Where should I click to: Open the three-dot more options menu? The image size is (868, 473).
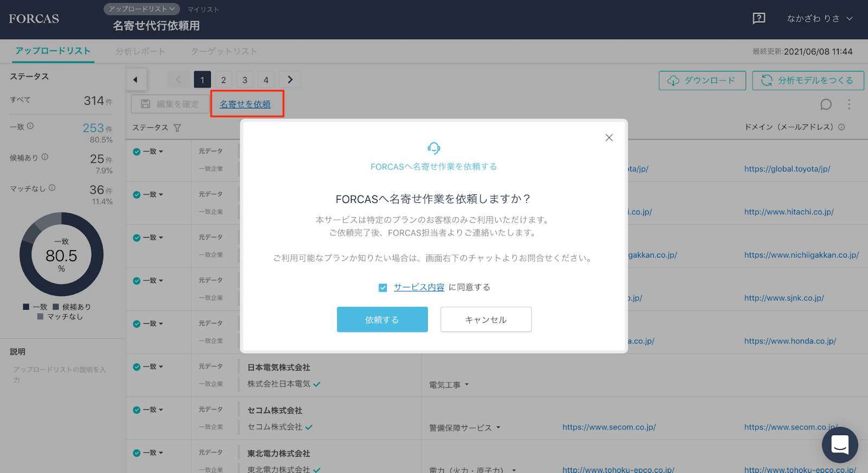pos(849,104)
